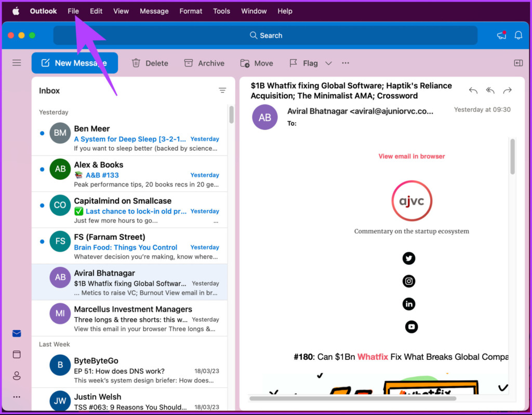
Task: Open the ByteByteGo DNS email
Action: 129,370
